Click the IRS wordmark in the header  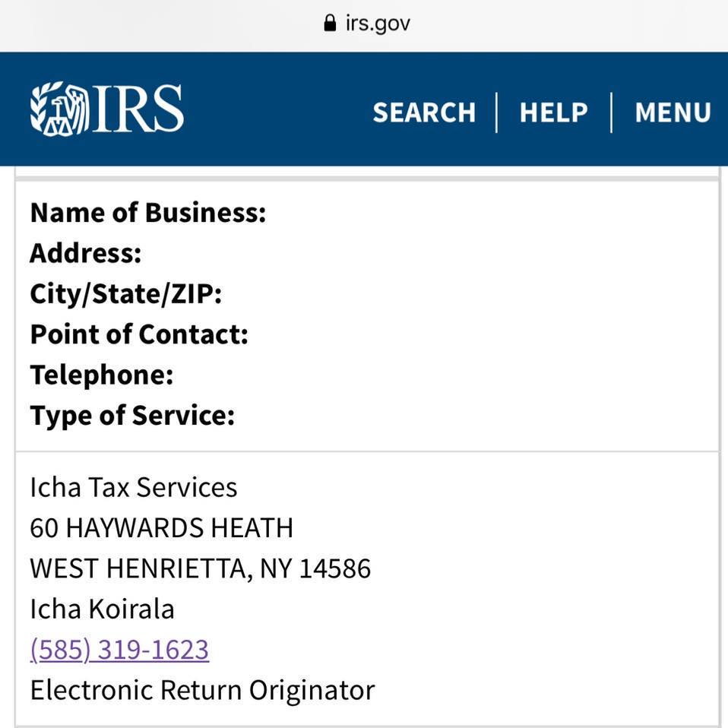click(138, 109)
